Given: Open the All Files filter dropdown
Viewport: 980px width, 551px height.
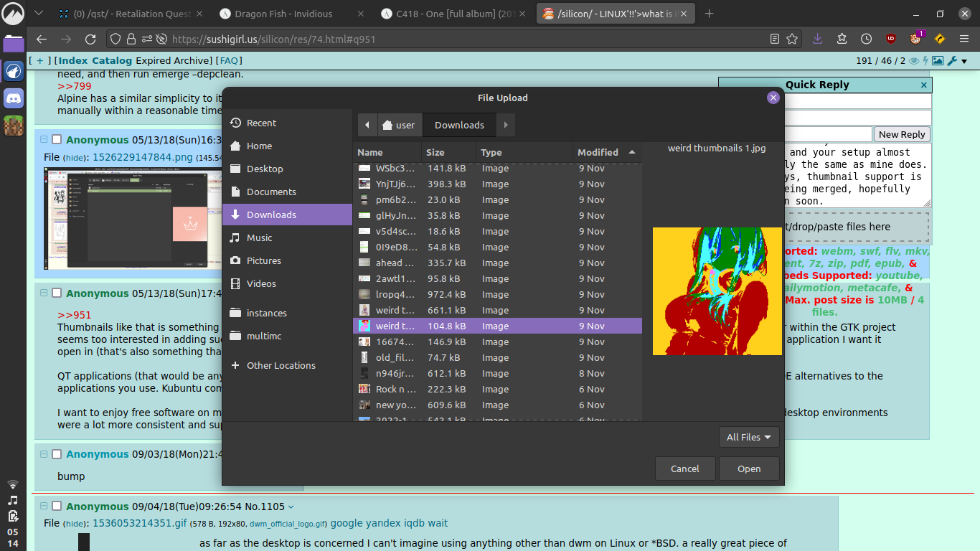Looking at the screenshot, I should tap(748, 437).
